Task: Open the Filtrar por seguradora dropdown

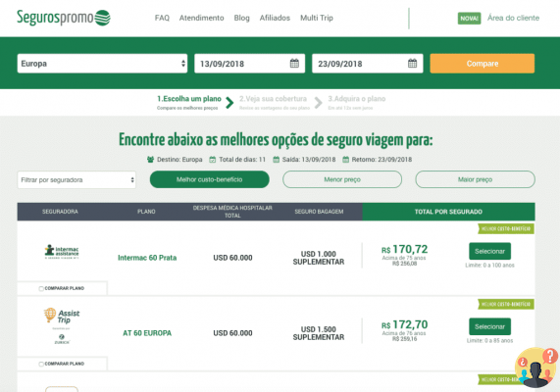Action: 76,180
